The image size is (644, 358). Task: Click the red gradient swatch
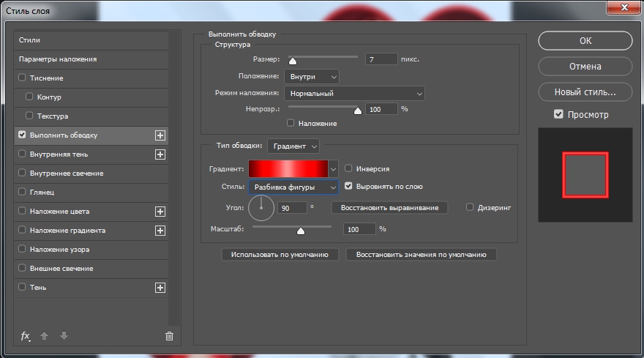pos(288,169)
